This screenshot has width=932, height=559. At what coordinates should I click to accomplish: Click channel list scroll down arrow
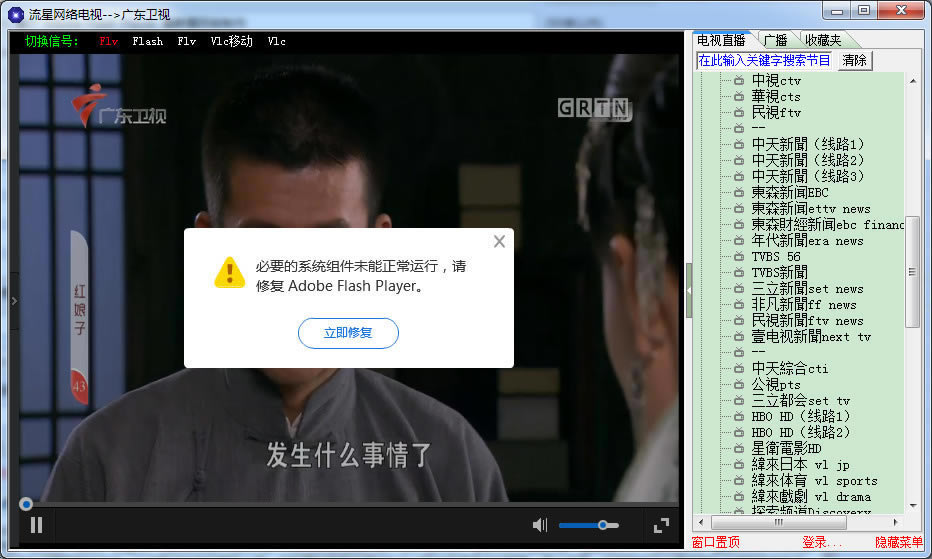tap(913, 506)
